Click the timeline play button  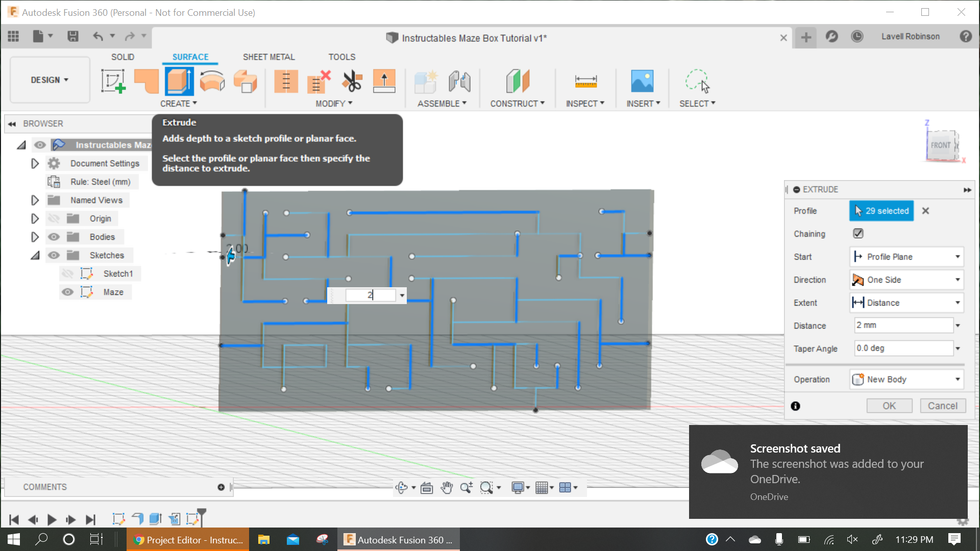pos(52,519)
